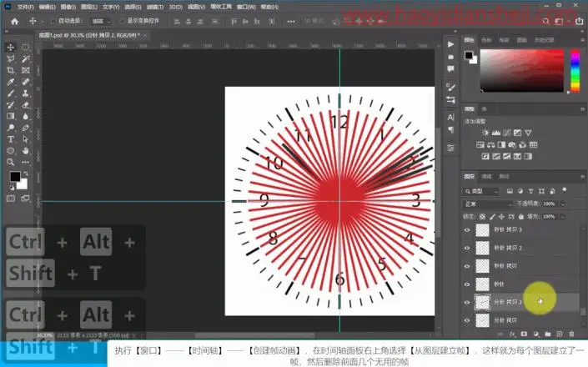
Task: Create a new layer group folder
Action: pos(547,334)
